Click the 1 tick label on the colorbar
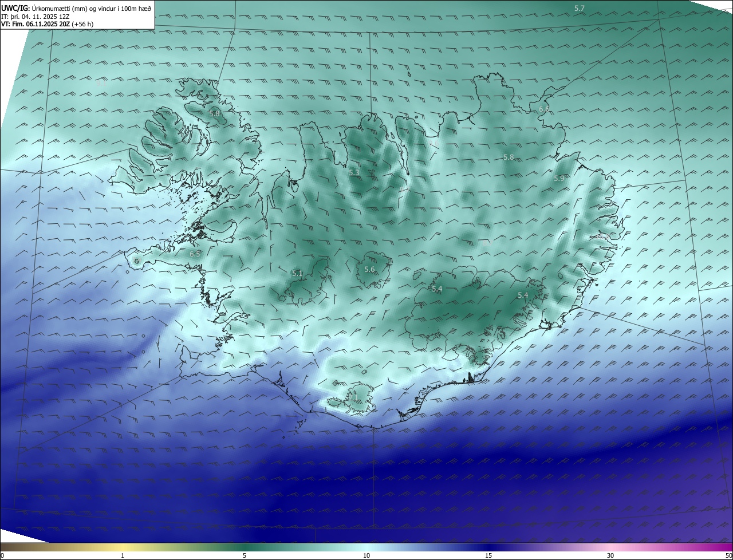This screenshot has width=733, height=560. [x=123, y=556]
